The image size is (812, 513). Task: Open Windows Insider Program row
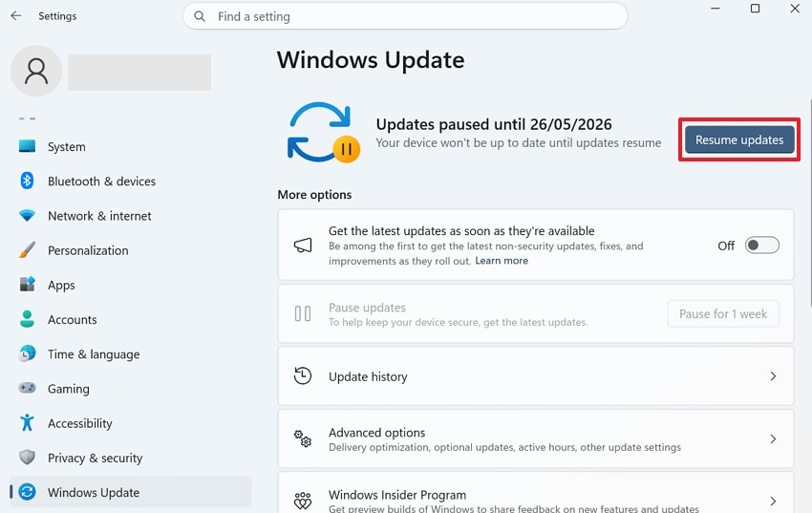click(x=536, y=492)
